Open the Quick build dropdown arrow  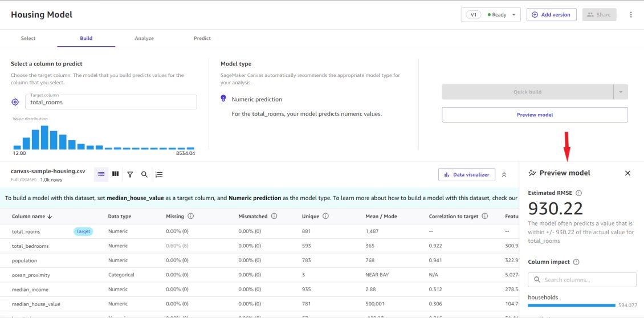[621, 92]
